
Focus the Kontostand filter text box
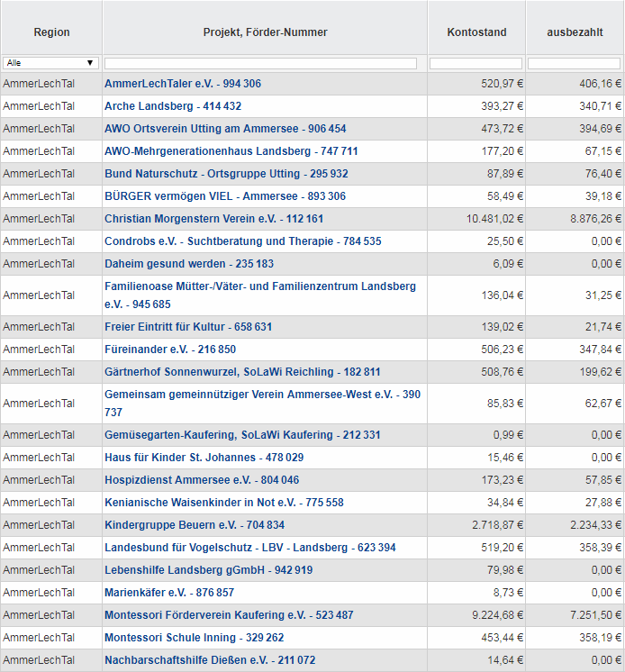476,63
